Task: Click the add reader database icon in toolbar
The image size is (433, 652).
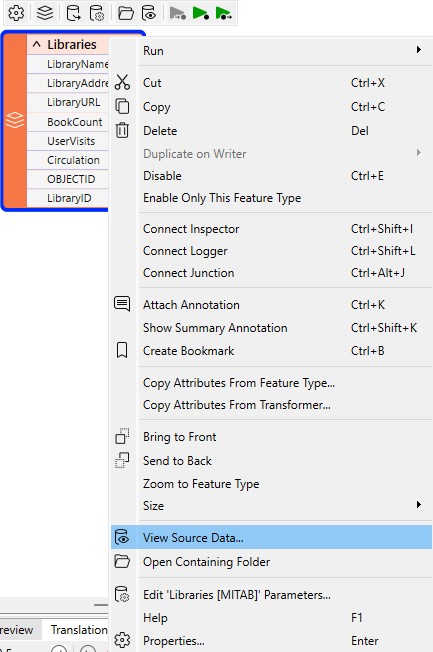Action: [x=74, y=13]
